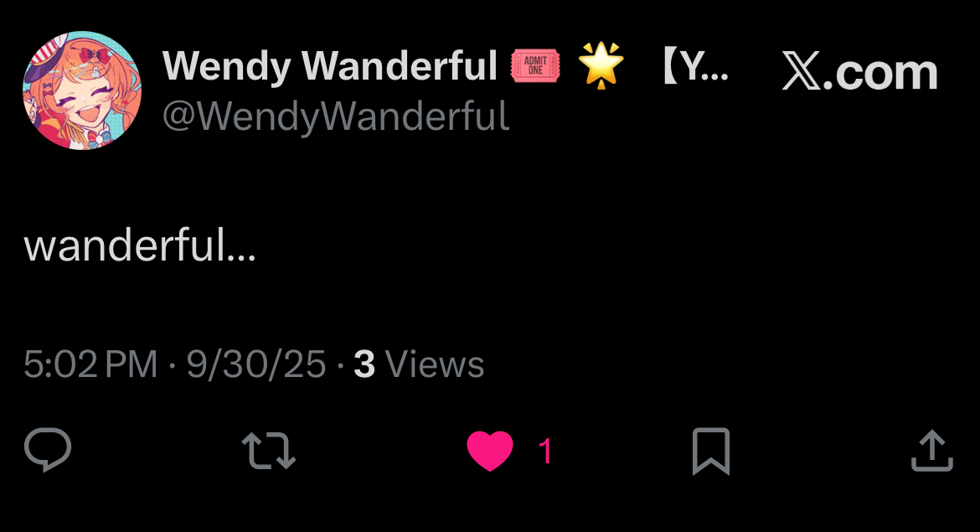Reply to the wanderful... post
980x532 pixels.
(x=48, y=450)
